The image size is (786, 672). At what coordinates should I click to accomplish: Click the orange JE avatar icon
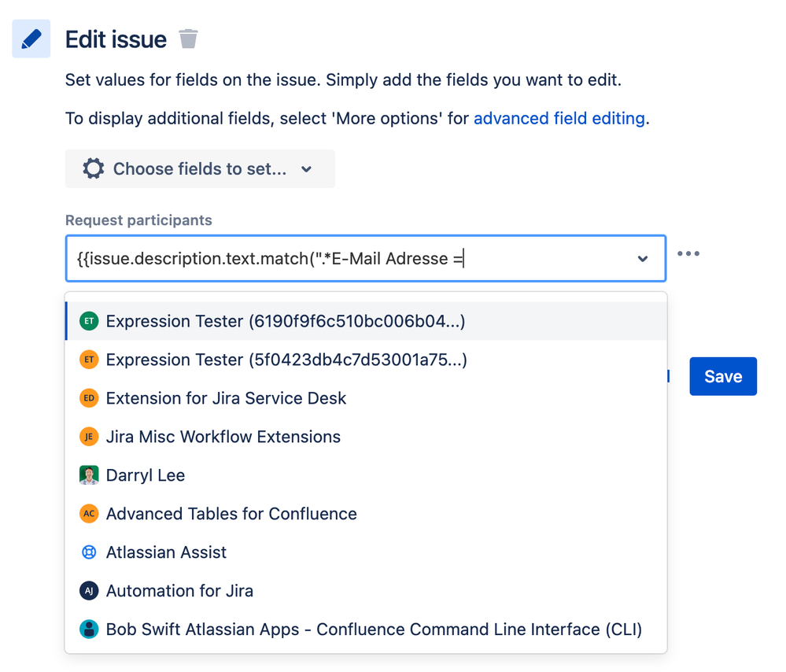[x=89, y=437]
